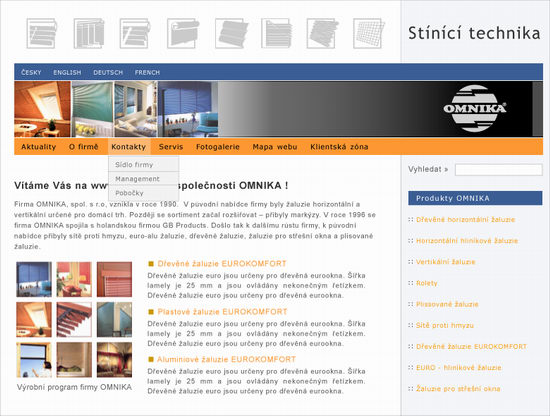This screenshot has width=550, height=416.
Task: Click the Plastové žaluzie EUROKOMFORT article heading
Action: tap(222, 311)
